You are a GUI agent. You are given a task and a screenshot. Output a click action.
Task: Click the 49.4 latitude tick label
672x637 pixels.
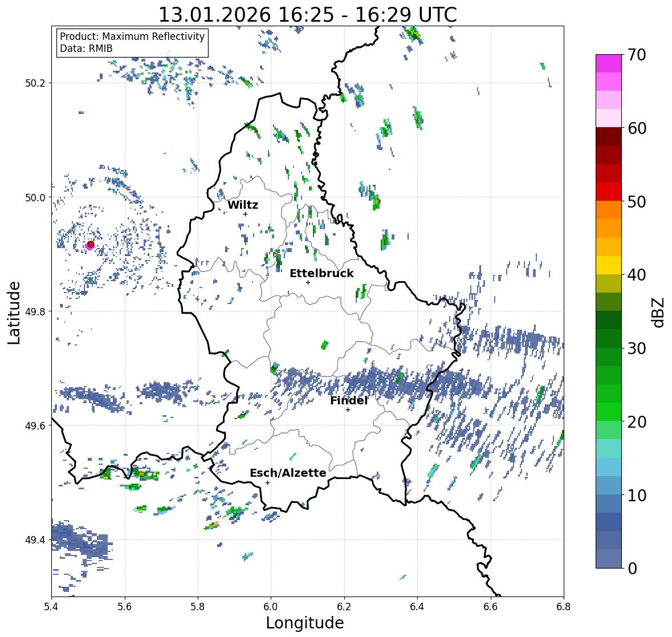point(35,540)
